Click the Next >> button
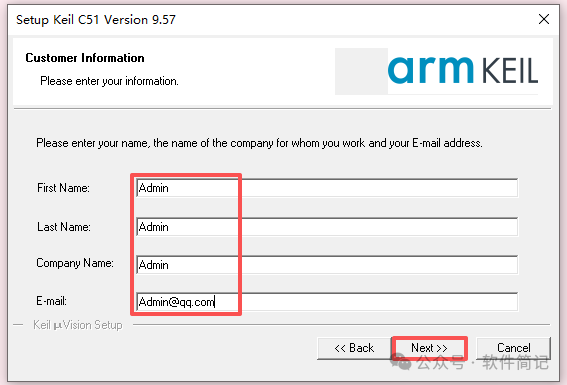Screen dimensions: 567x385 point(429,348)
